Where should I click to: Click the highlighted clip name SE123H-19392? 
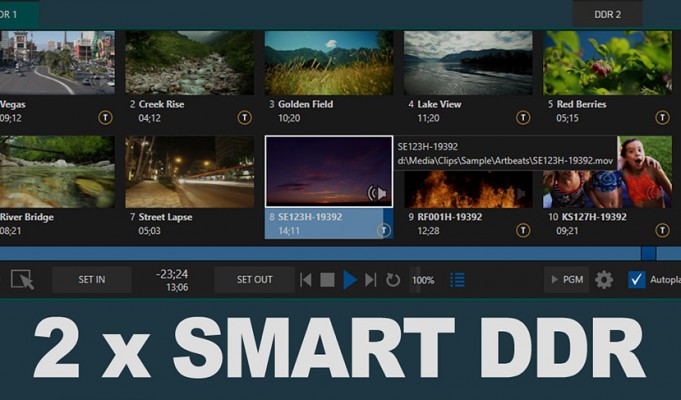pos(310,217)
